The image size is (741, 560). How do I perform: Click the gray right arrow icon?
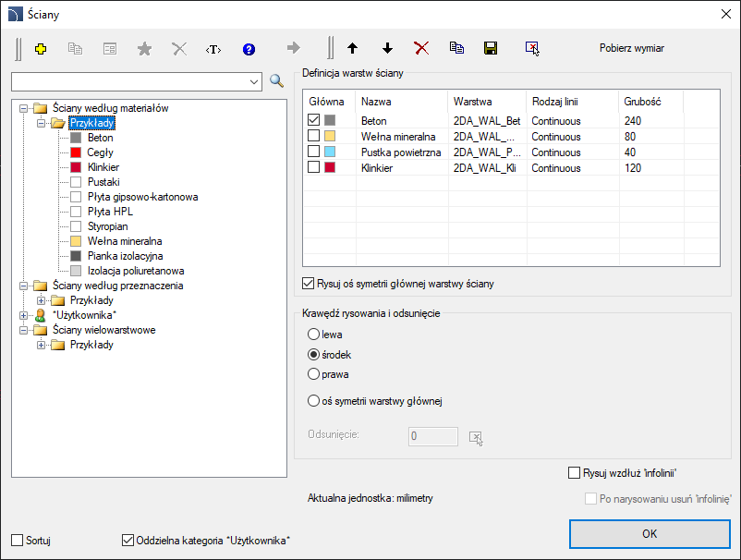294,48
